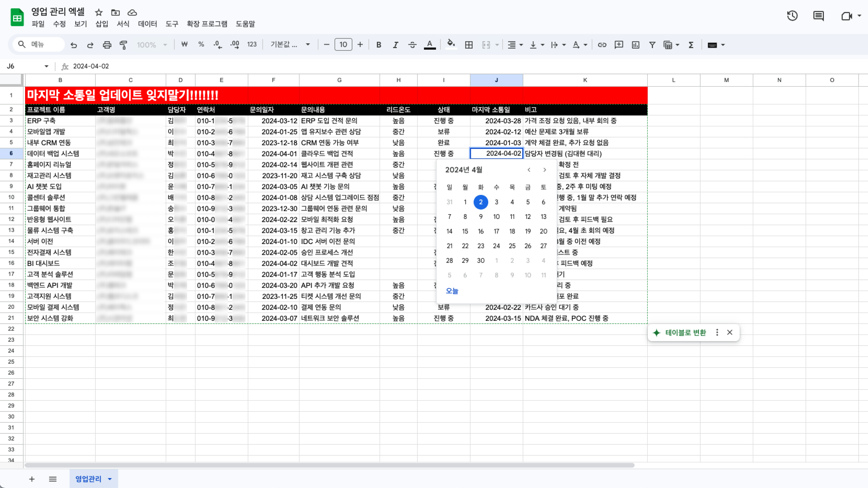Viewport: 868px width, 488px height.
Task: Open the all sheets list icon
Action: click(x=53, y=479)
